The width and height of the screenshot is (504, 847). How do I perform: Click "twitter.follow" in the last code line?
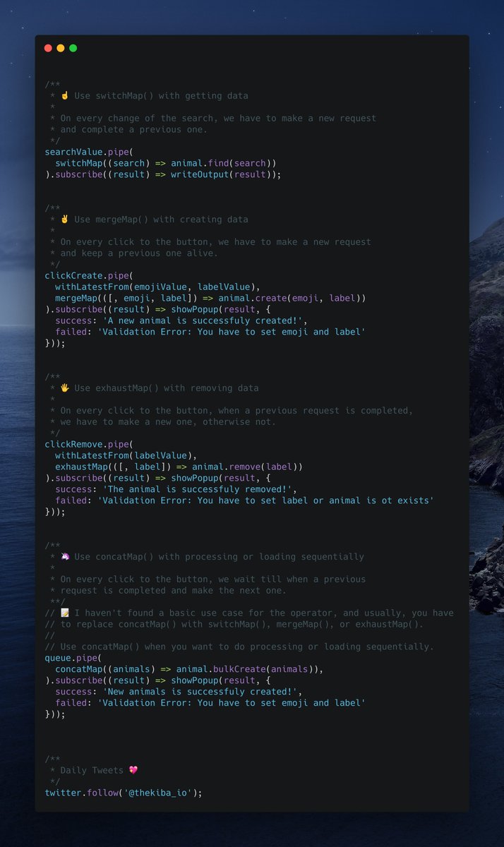point(81,793)
